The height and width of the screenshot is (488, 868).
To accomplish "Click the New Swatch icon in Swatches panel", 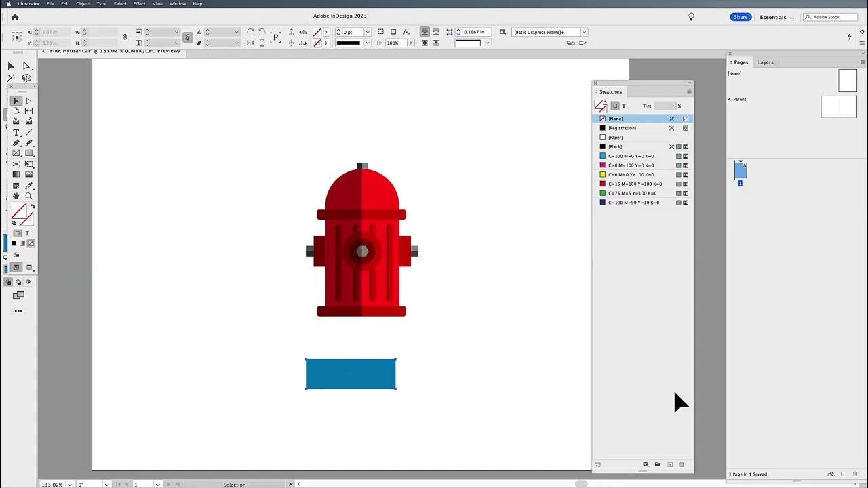I will click(x=670, y=464).
